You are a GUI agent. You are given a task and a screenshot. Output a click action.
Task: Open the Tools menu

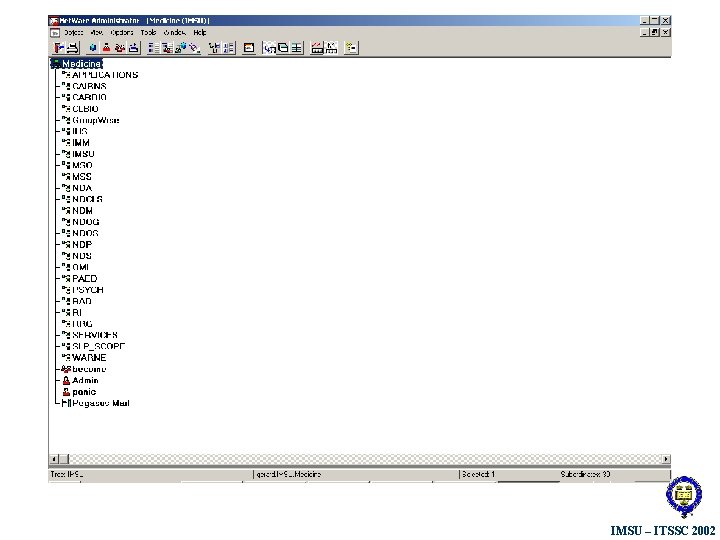tap(148, 33)
